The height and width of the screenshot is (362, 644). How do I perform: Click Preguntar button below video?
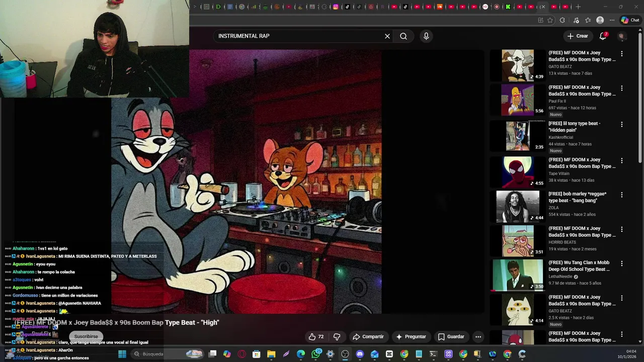tap(411, 337)
